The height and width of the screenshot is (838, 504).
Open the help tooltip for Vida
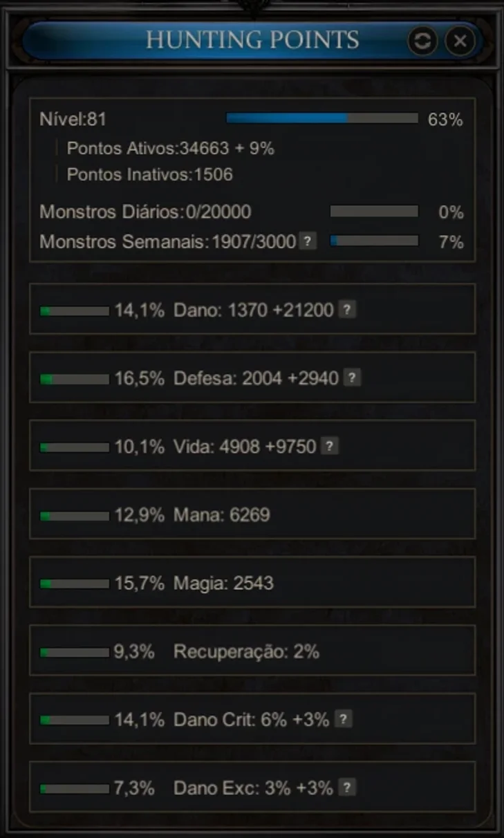click(330, 446)
